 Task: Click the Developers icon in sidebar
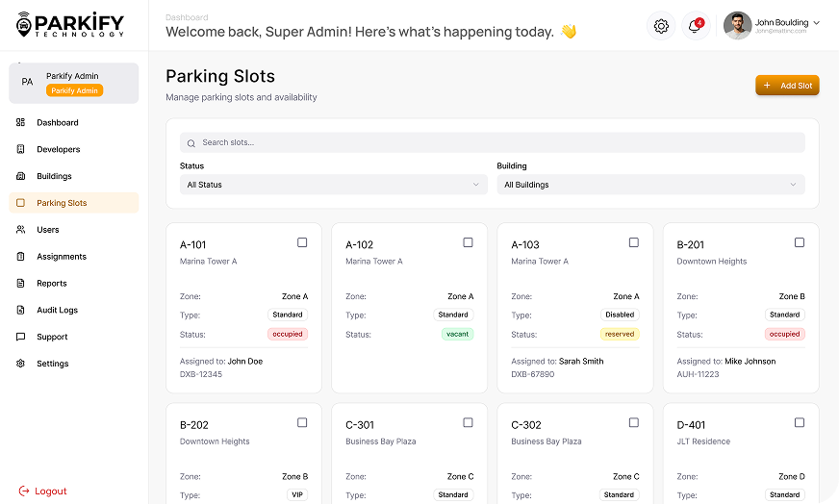20,150
